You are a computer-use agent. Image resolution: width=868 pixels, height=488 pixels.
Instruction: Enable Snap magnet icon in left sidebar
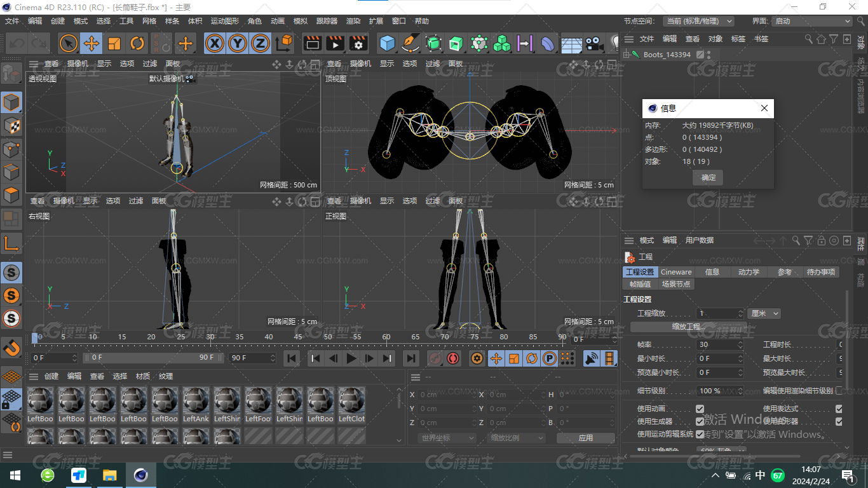click(x=11, y=348)
